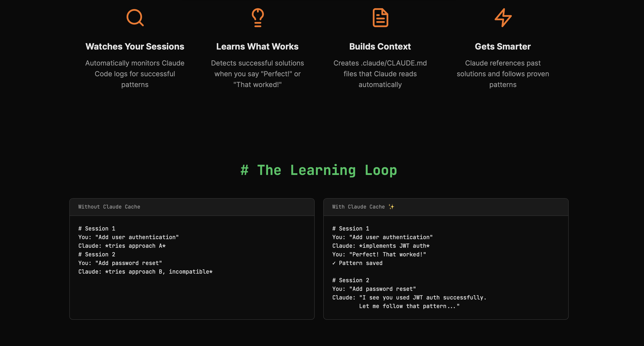Select the Gets Smarter heading
The height and width of the screenshot is (346, 644).
pos(503,47)
